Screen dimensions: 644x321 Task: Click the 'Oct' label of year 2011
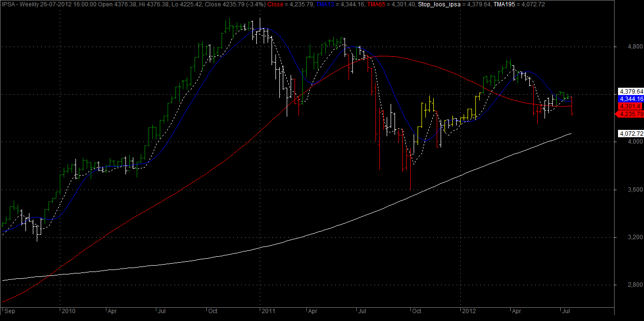[417, 311]
